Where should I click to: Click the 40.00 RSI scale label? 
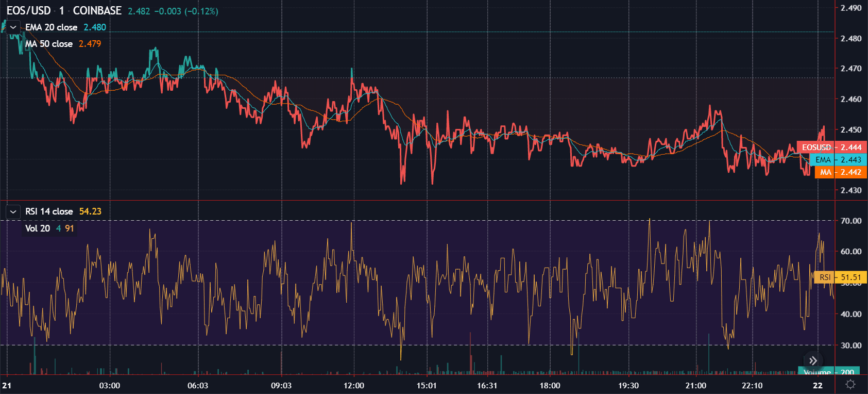851,314
